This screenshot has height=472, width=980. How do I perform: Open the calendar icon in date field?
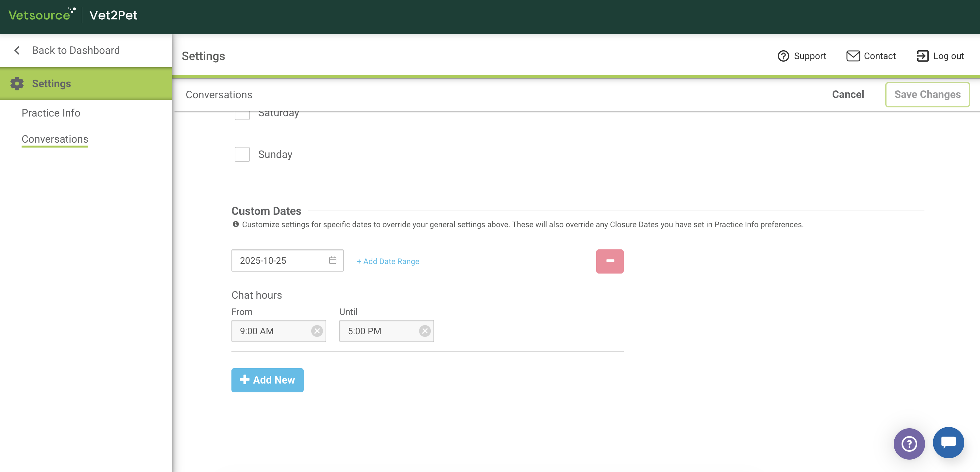point(332,260)
